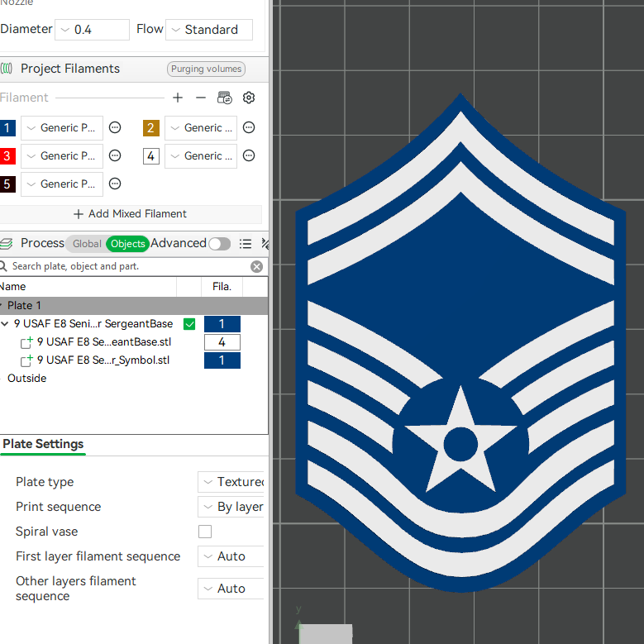Focus the search plate, object and part field

(129, 266)
